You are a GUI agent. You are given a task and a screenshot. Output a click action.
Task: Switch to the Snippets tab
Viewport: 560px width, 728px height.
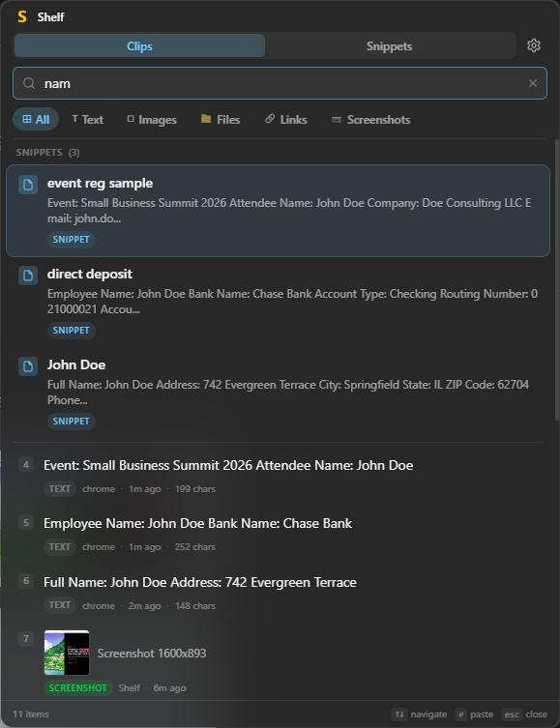(389, 46)
